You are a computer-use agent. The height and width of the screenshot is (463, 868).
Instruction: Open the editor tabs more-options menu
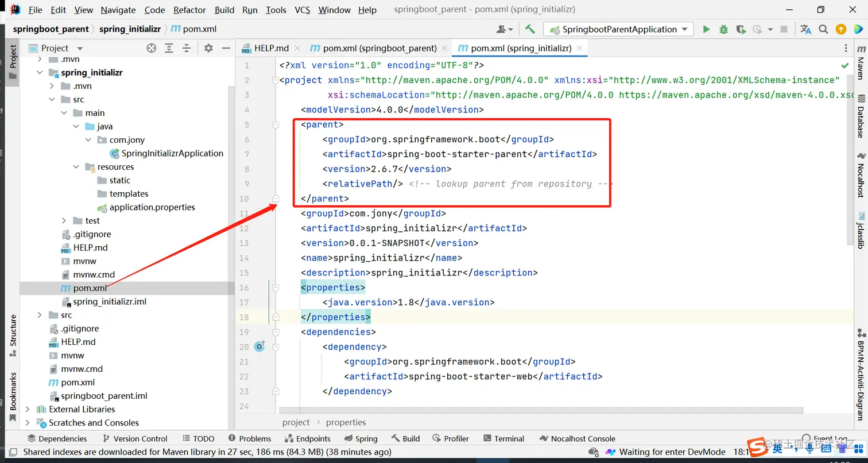846,48
